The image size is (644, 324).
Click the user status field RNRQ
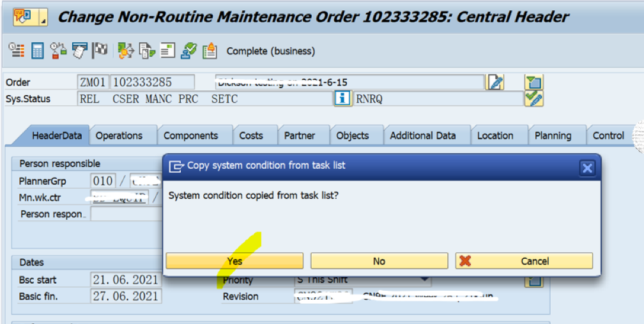coord(438,99)
